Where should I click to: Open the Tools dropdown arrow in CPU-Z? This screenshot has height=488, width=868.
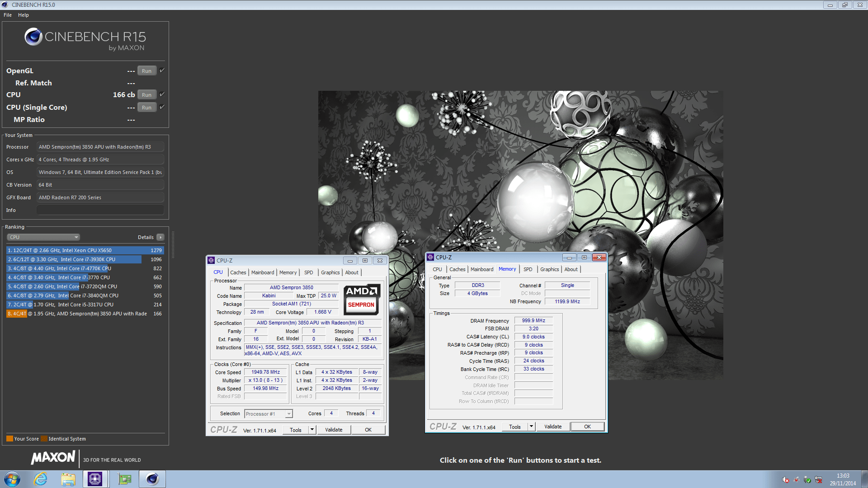click(x=311, y=429)
